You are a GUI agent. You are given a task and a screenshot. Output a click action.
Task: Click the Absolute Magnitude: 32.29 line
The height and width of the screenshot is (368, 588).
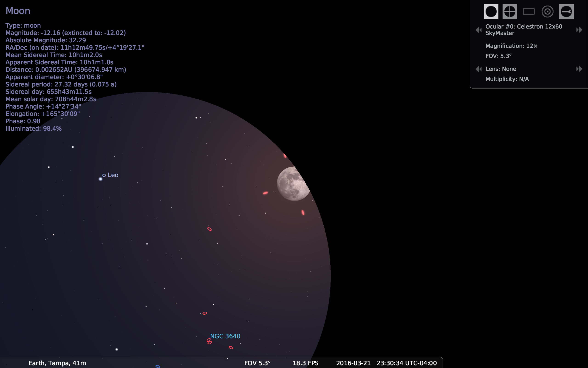click(46, 40)
